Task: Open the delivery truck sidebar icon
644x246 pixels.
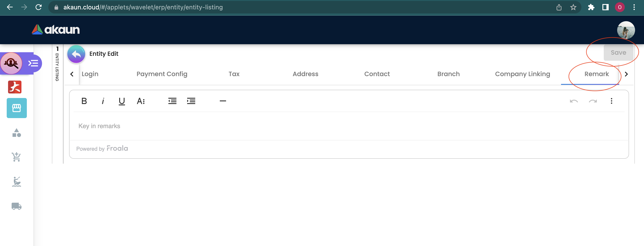Action: pos(17,206)
